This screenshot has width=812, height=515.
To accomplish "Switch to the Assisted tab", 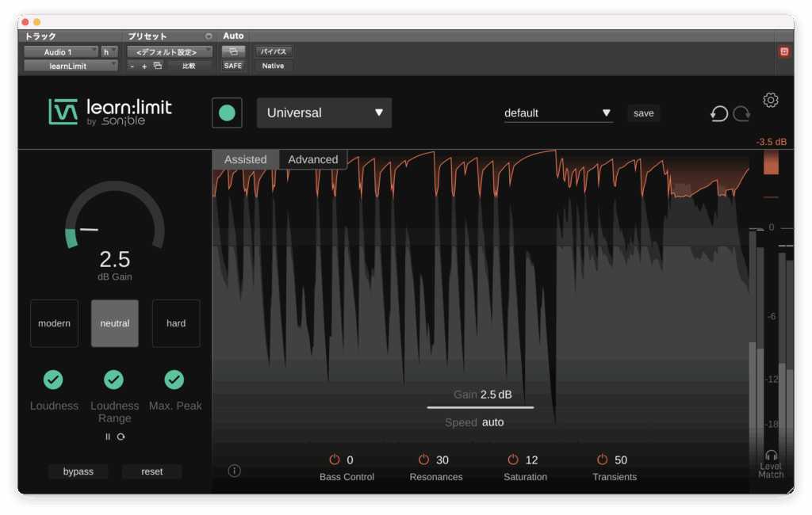I will click(246, 159).
